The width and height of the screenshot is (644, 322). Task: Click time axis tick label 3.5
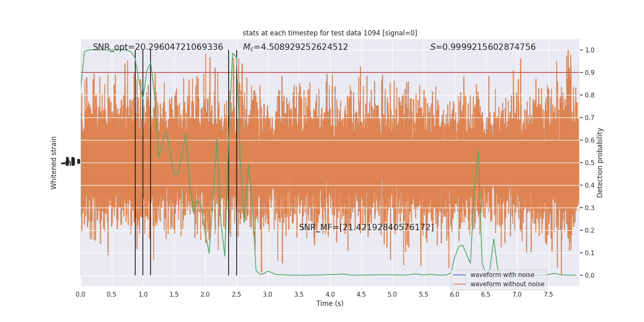[299, 295]
